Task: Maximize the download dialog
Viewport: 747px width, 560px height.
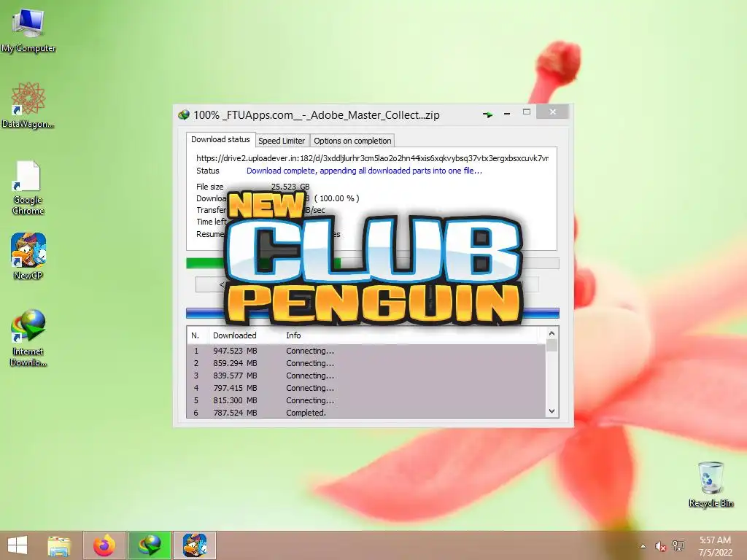Action: click(527, 112)
